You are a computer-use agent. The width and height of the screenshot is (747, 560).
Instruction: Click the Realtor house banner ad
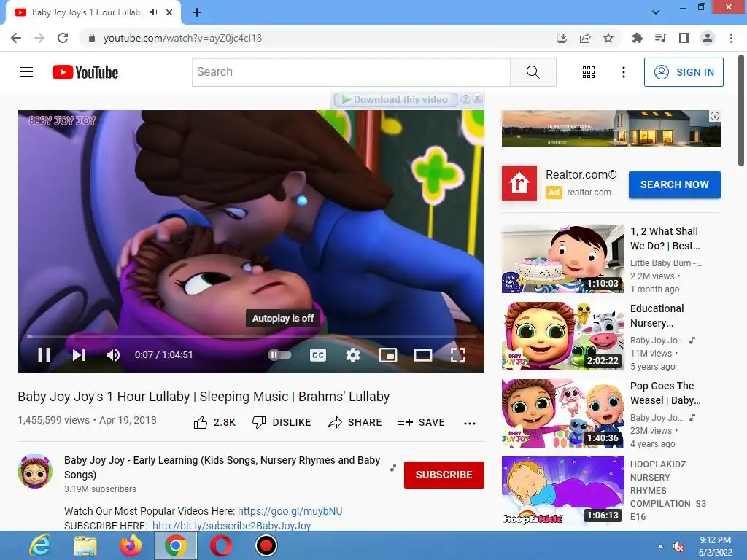tap(611, 128)
